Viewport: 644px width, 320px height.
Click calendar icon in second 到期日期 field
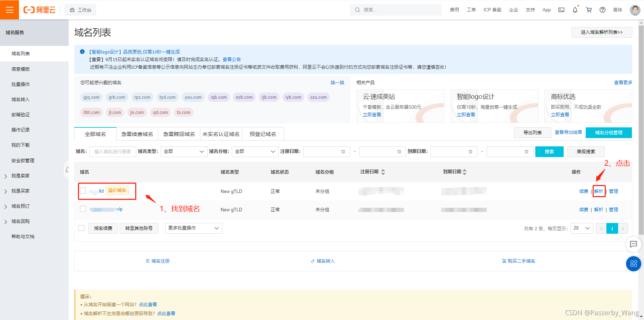[x=526, y=152]
